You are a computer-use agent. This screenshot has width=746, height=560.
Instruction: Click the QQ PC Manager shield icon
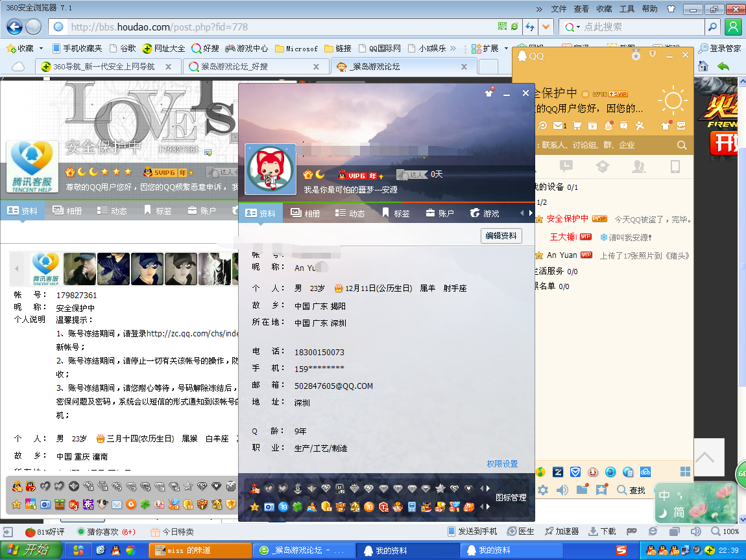coord(575,472)
